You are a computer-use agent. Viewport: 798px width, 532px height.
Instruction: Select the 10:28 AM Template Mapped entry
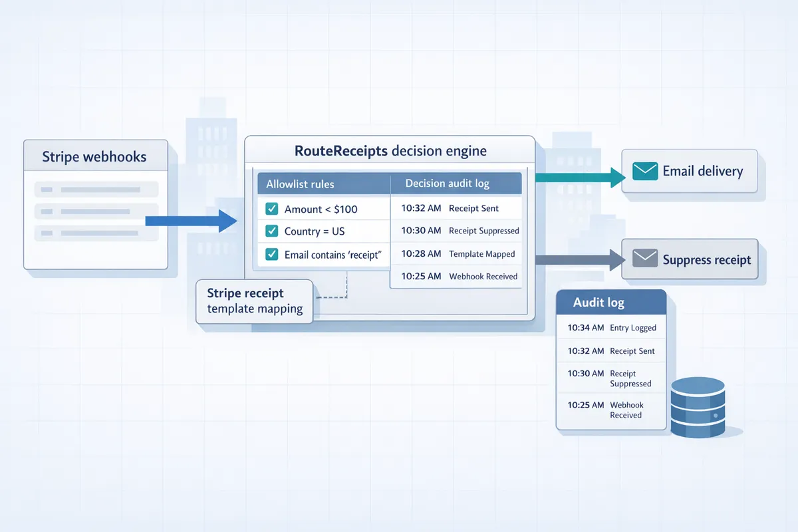coord(456,253)
